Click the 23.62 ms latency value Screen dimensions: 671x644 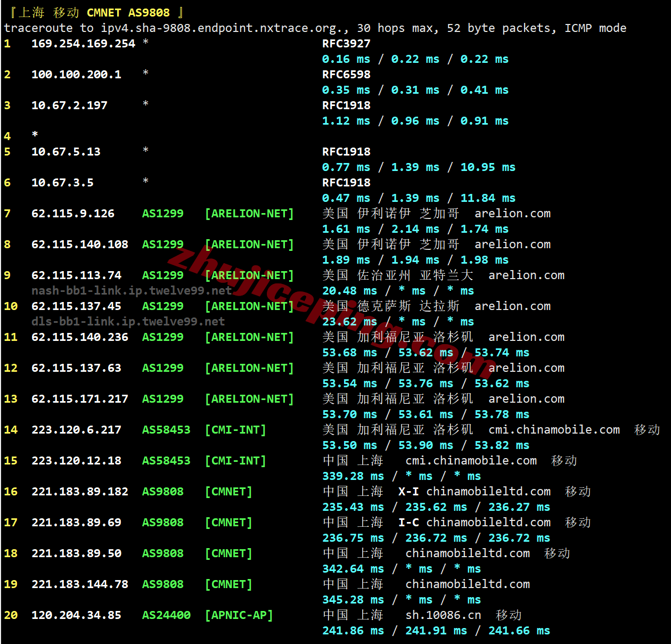coord(350,322)
